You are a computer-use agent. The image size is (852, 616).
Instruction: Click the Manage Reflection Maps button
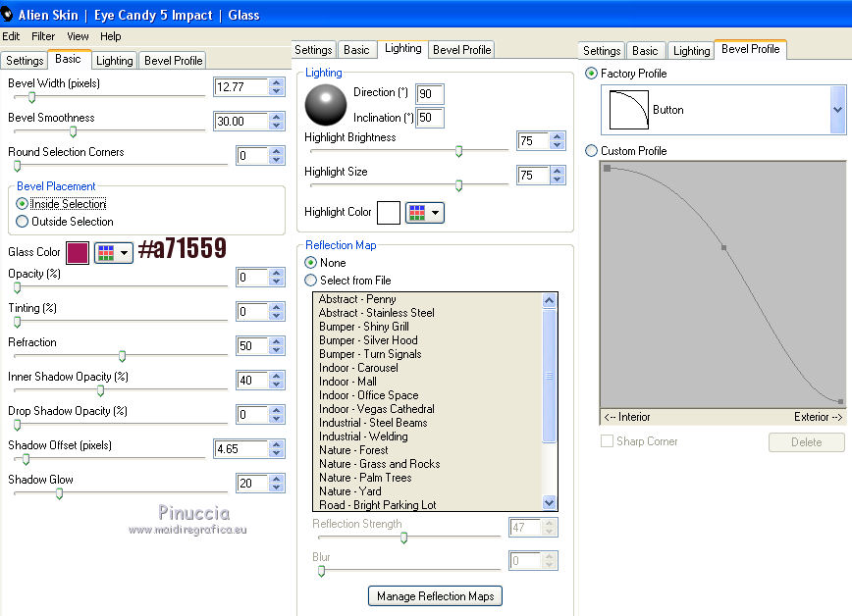point(435,595)
